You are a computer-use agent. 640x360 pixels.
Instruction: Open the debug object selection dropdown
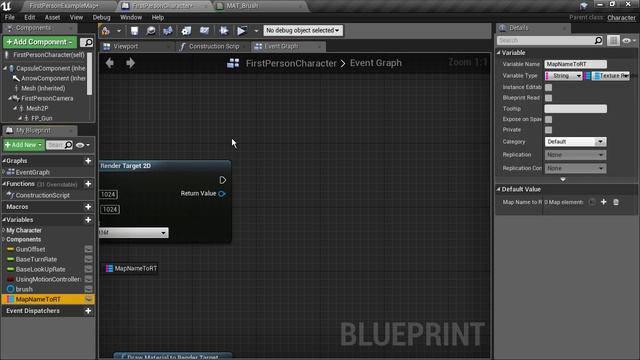(303, 31)
